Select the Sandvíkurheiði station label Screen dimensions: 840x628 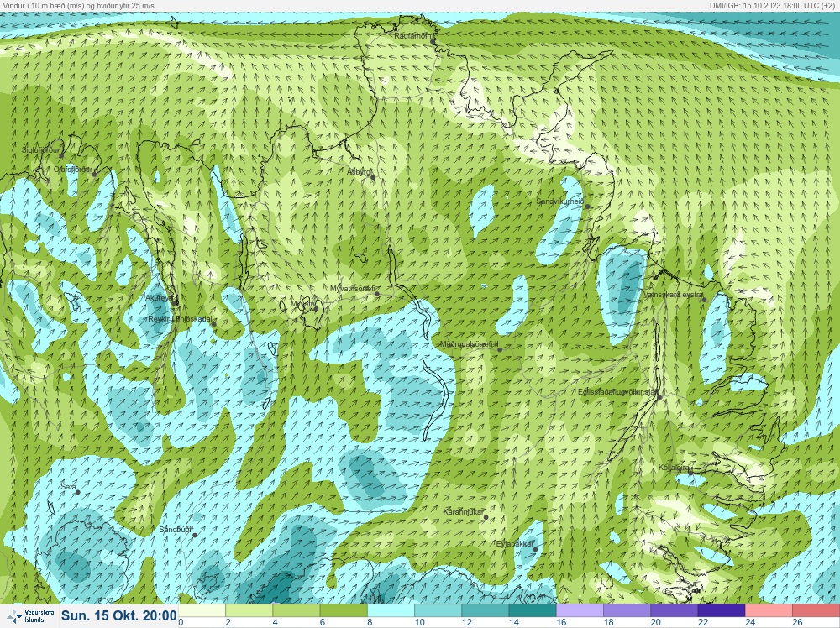tap(563, 201)
